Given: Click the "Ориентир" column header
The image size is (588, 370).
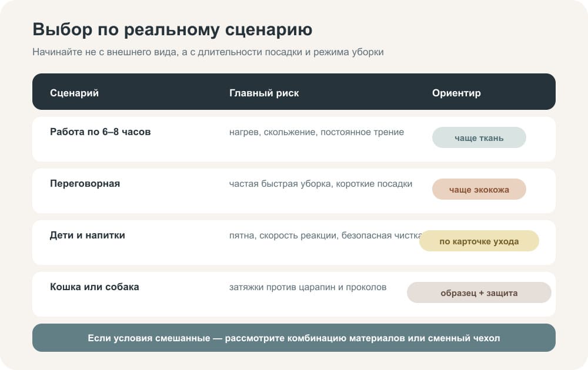Looking at the screenshot, I should coord(456,93).
